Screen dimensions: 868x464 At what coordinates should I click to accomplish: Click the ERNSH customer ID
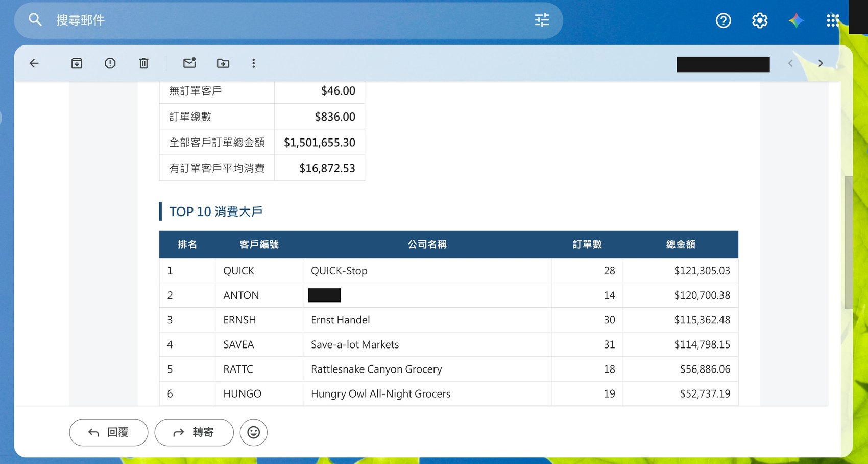[239, 320]
